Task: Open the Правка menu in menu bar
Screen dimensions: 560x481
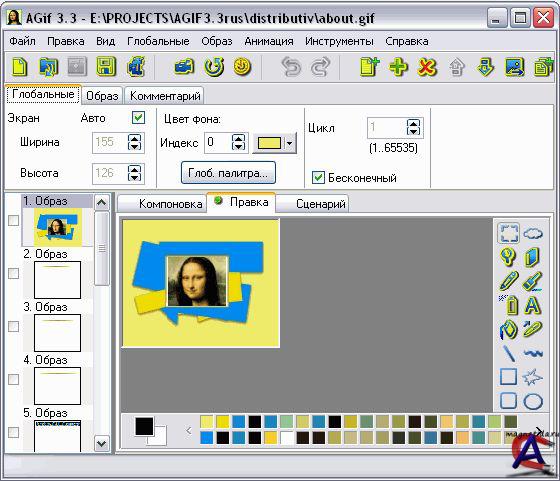Action: pyautogui.click(x=66, y=41)
